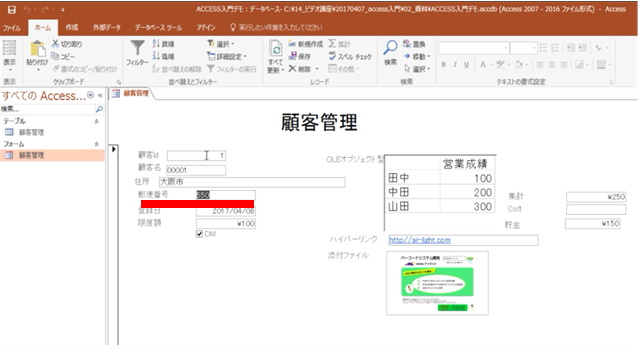Click the 貯金 field showing ¥150

(593, 224)
